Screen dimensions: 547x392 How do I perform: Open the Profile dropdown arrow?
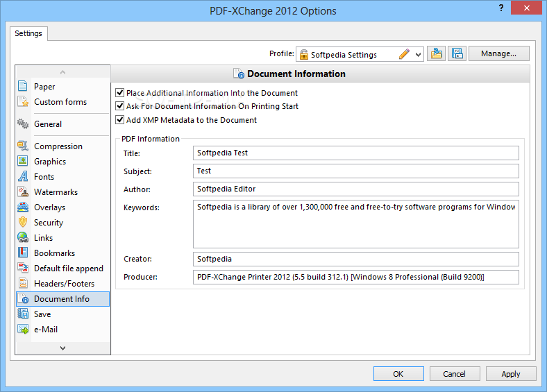pos(418,54)
